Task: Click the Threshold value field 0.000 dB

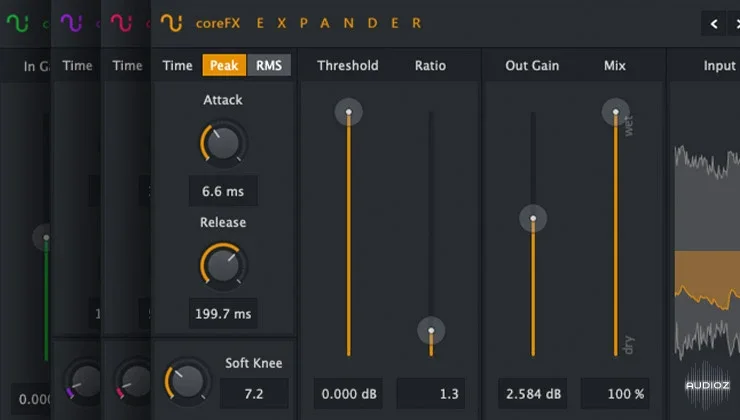Action: coord(348,394)
